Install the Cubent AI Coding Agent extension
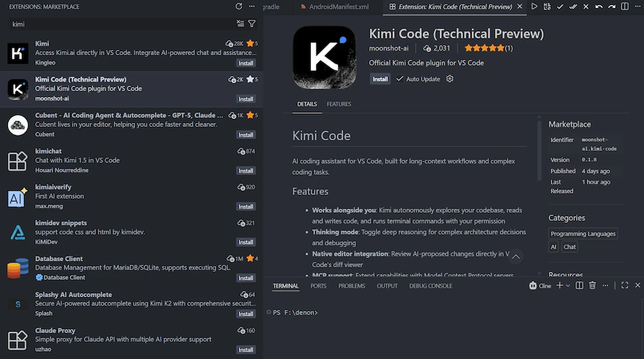 pyautogui.click(x=245, y=135)
